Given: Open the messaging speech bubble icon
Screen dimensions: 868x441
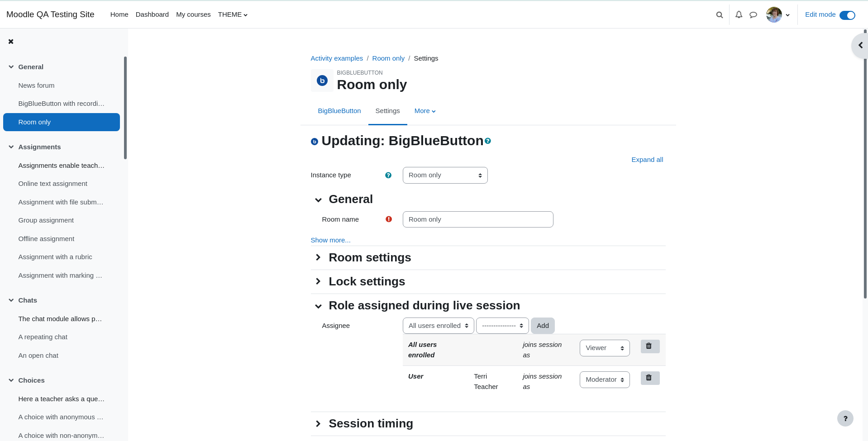Looking at the screenshot, I should pyautogui.click(x=753, y=15).
